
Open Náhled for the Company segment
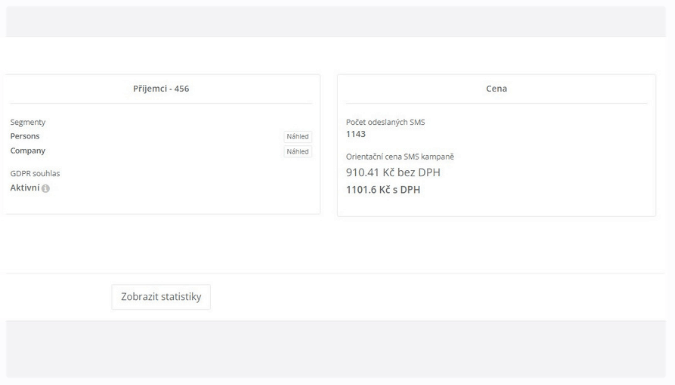point(297,152)
